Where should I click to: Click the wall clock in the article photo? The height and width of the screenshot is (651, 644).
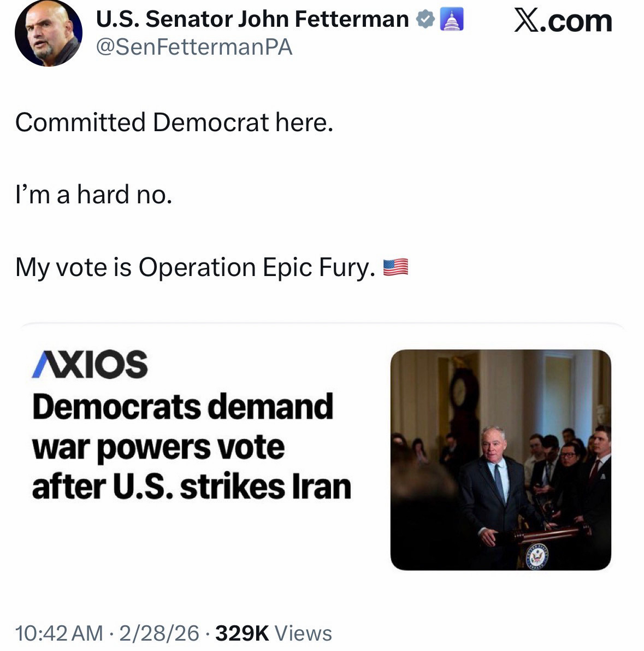pyautogui.click(x=460, y=391)
